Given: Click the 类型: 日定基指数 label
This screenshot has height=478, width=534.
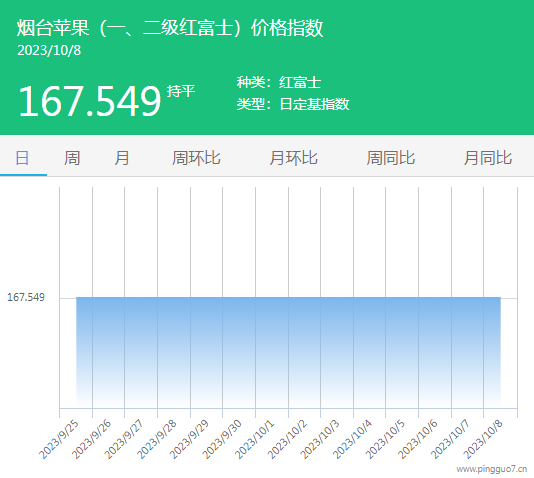Looking at the screenshot, I should (293, 104).
